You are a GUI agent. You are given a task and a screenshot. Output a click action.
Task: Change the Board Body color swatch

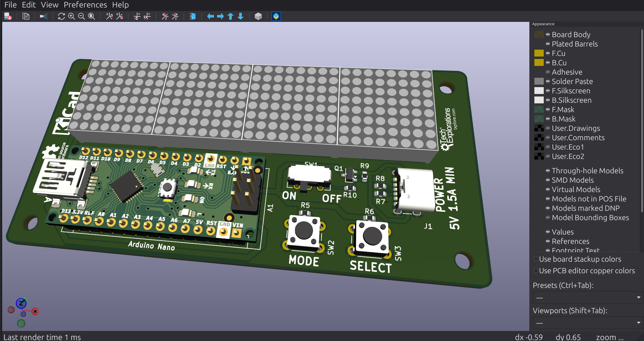(539, 35)
